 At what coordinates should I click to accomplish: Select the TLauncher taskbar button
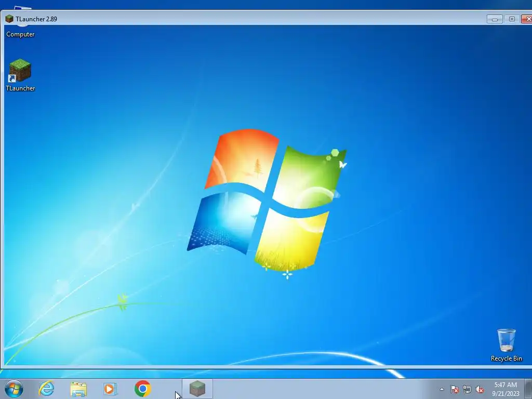(197, 389)
